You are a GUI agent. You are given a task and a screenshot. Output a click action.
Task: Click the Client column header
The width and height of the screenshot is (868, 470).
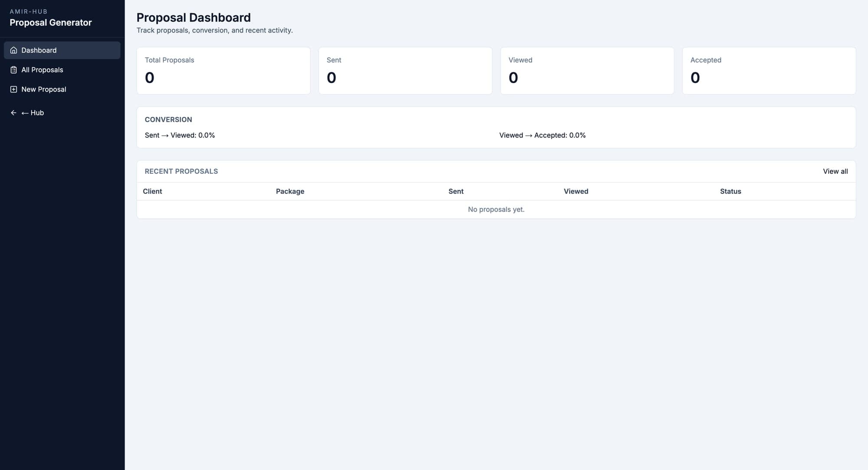pos(152,191)
